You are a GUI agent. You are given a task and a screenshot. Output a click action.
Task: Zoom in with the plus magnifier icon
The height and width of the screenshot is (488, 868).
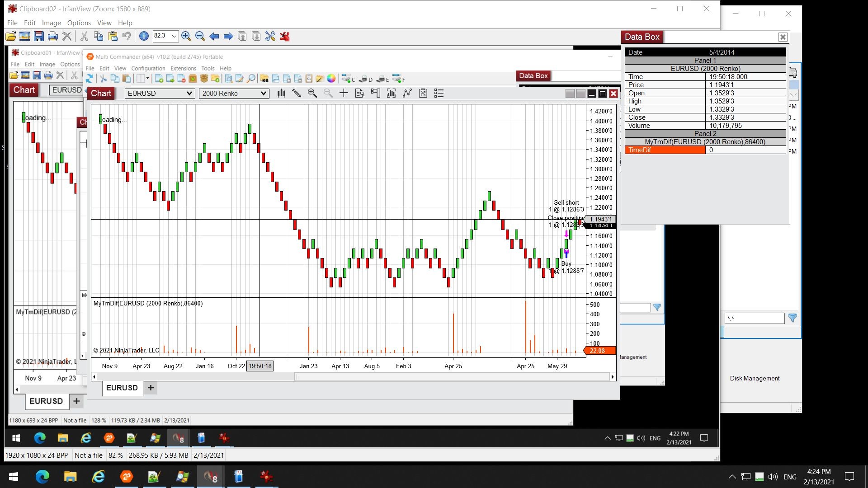[x=186, y=36]
